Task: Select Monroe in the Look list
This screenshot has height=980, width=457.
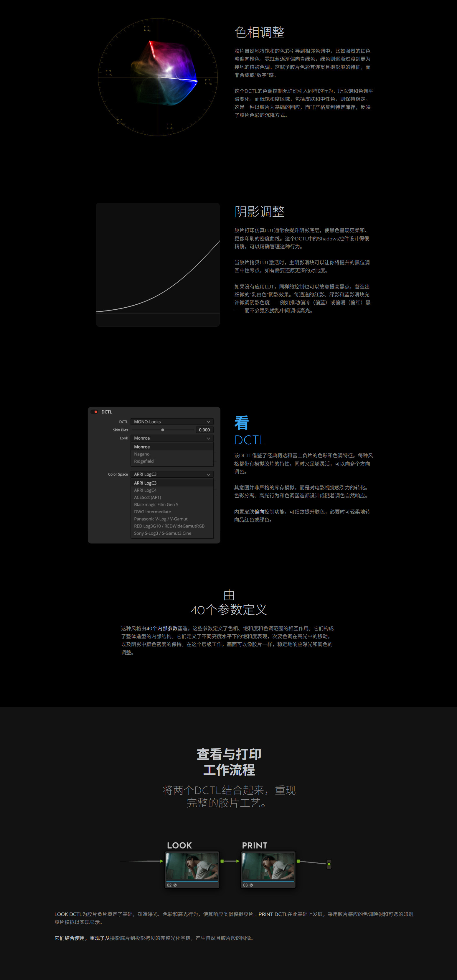Action: pyautogui.click(x=172, y=447)
